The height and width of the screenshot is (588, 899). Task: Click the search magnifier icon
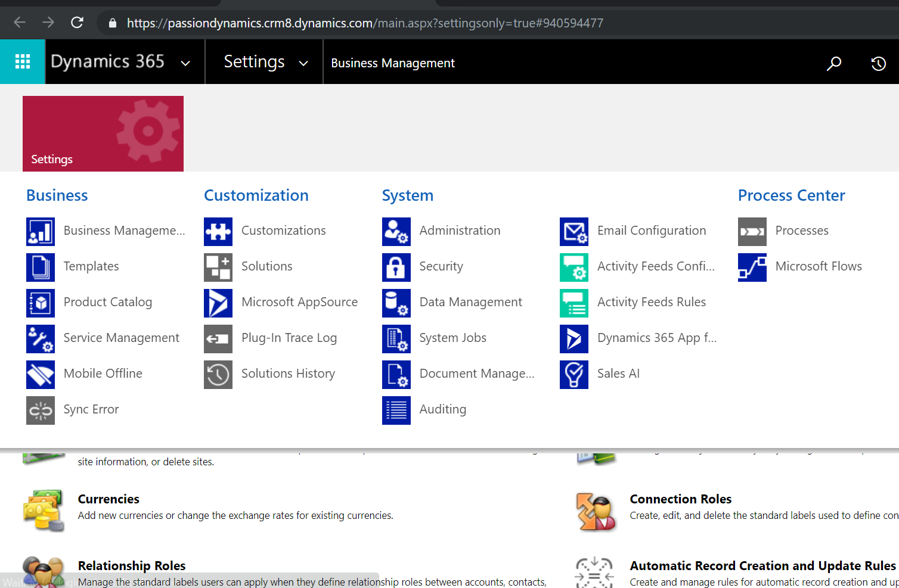point(833,63)
